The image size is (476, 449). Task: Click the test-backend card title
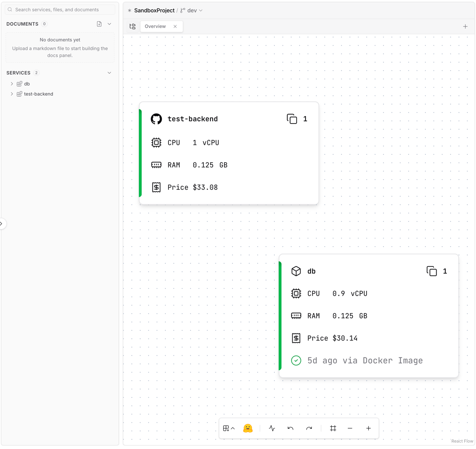coord(193,119)
